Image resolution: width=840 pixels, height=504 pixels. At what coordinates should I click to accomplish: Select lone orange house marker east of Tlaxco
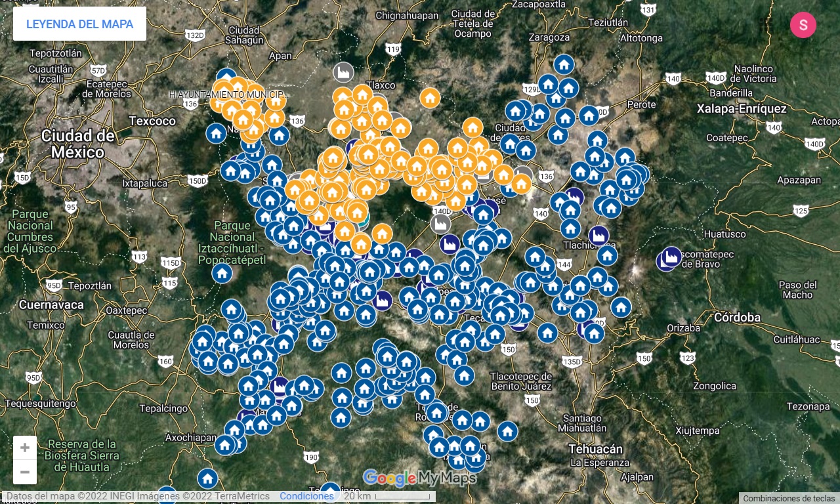430,98
